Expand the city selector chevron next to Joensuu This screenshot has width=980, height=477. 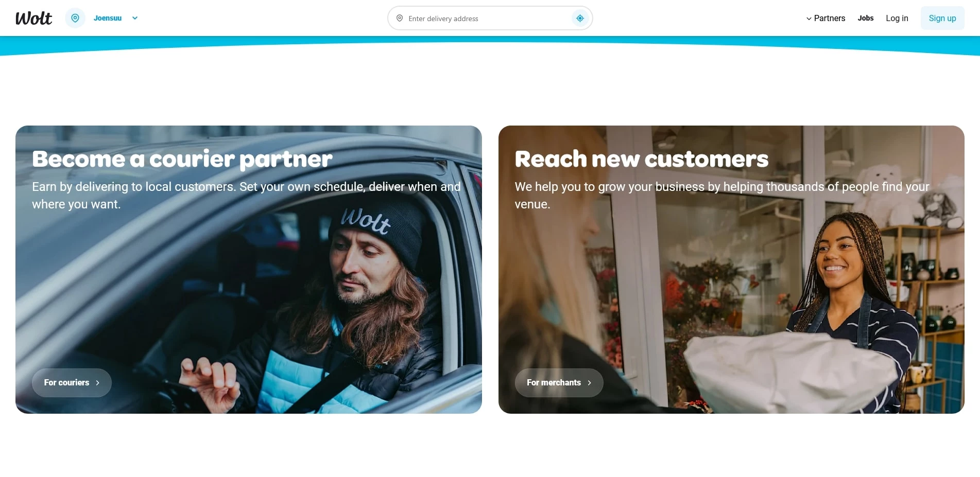[135, 18]
